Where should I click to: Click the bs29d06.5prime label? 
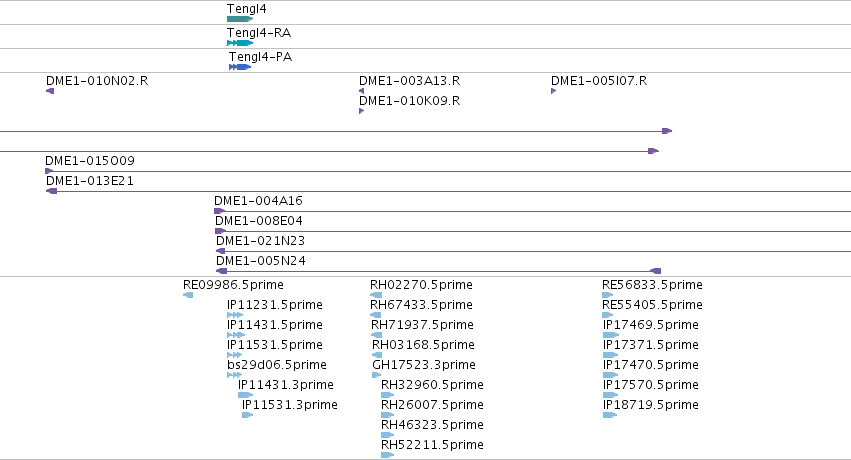277,365
